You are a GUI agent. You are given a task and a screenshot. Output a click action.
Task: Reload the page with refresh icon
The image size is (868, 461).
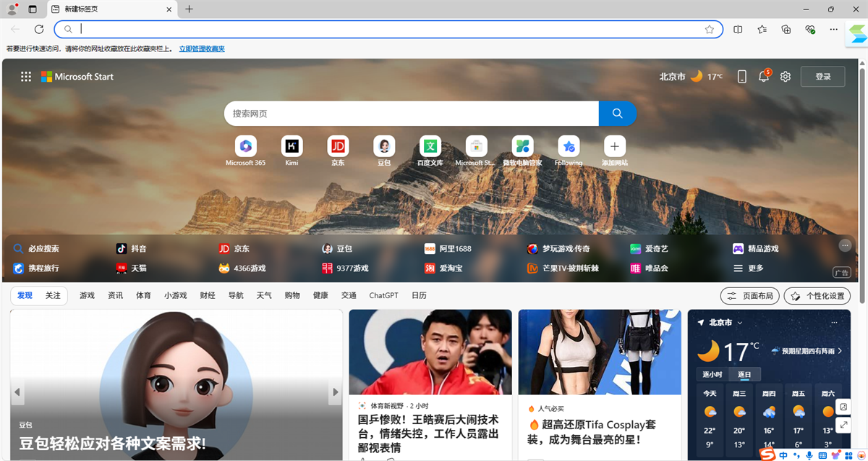[x=39, y=30]
